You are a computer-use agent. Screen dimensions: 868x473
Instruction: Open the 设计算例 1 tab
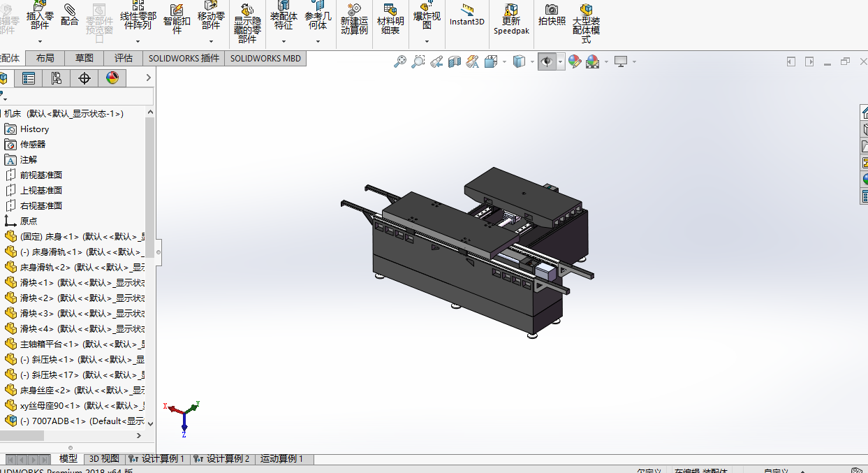click(x=158, y=459)
